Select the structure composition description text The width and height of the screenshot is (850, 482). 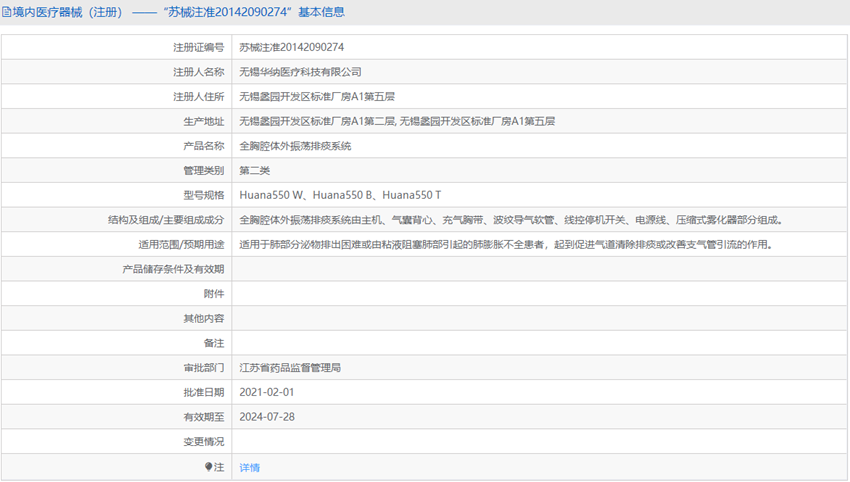tap(511, 220)
